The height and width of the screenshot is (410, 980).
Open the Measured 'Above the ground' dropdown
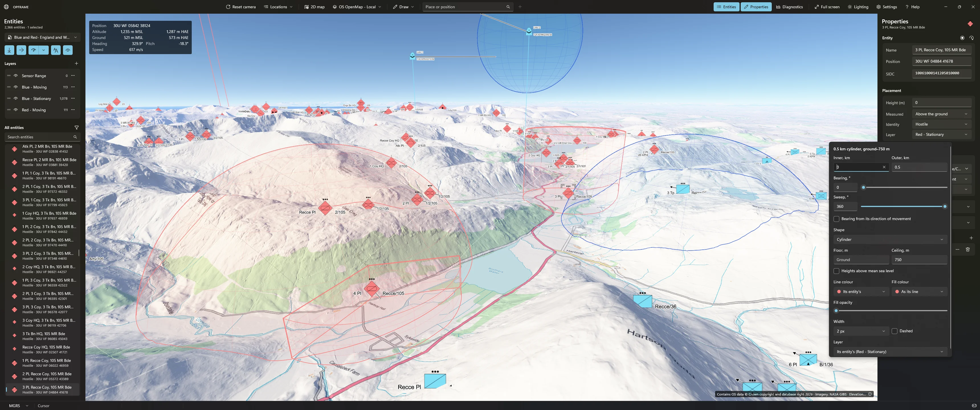coord(942,114)
